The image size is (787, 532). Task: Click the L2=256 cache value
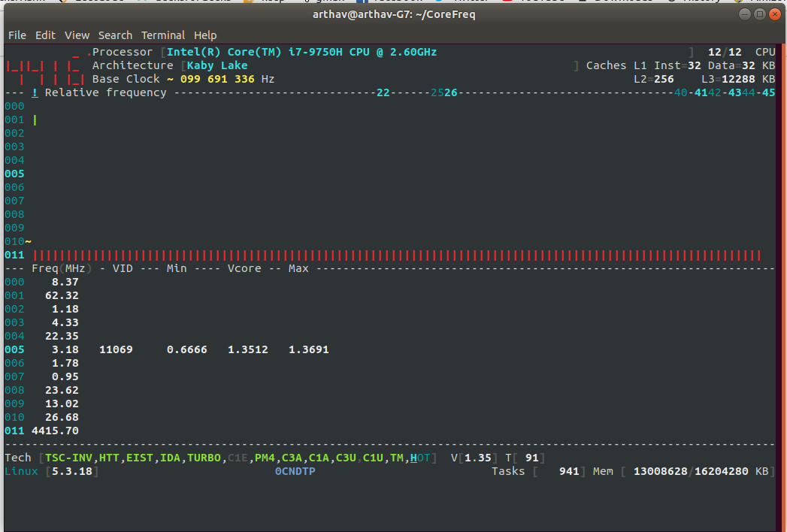point(653,79)
